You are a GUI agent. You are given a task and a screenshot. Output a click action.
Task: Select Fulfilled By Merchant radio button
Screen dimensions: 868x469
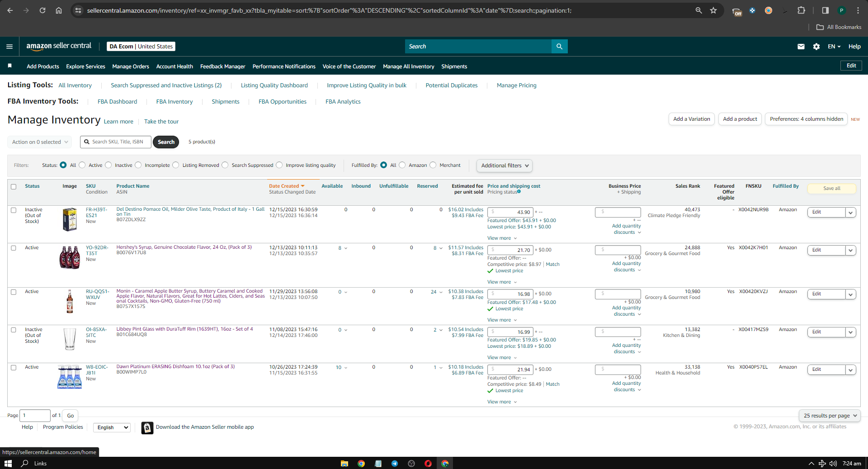[433, 165]
